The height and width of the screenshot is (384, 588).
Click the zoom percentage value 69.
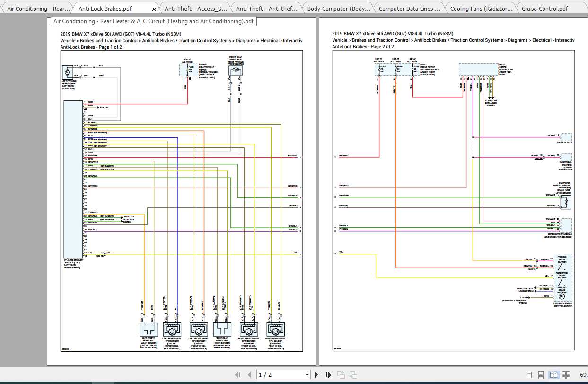(583, 375)
